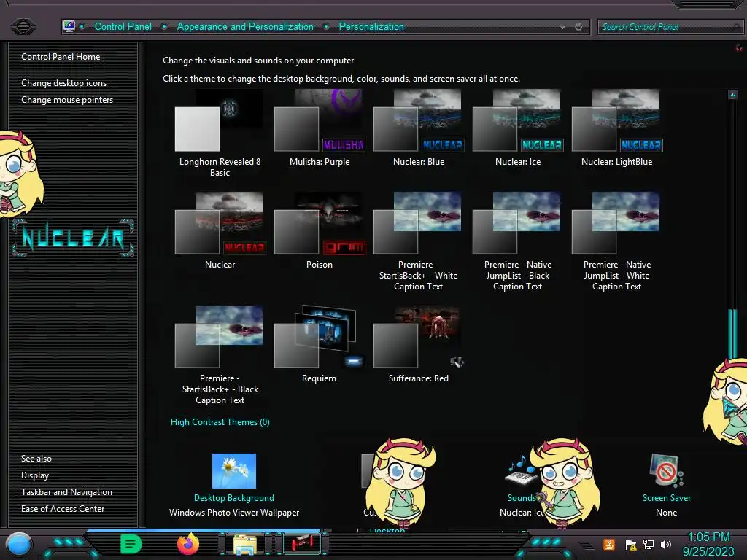
Task: Switch to the Personalization taskbar window
Action: tap(302, 543)
